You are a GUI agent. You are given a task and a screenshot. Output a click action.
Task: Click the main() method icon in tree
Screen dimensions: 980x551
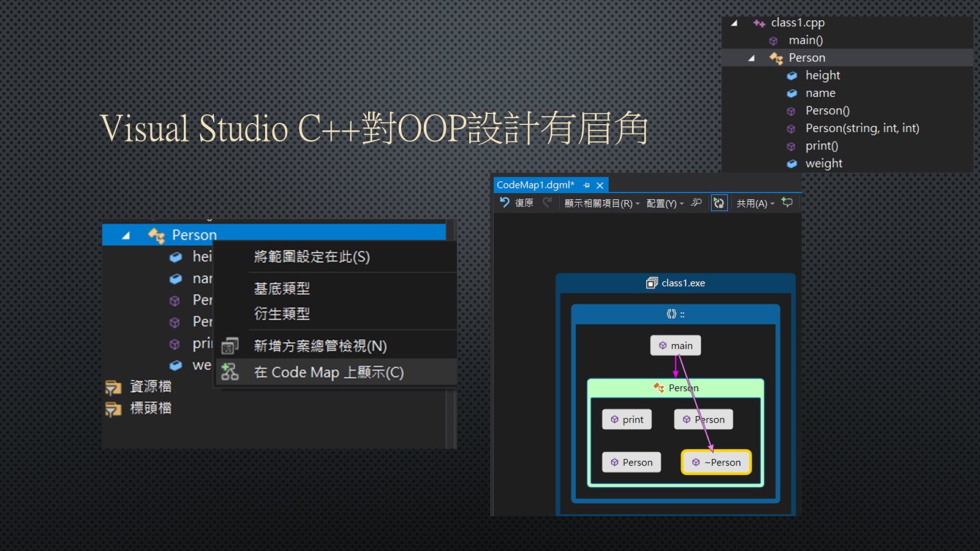pyautogui.click(x=774, y=41)
